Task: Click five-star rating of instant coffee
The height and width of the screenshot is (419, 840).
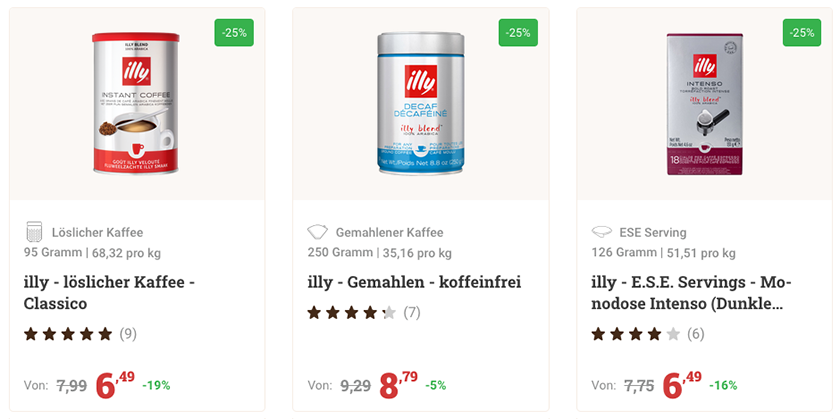Action: [x=68, y=333]
